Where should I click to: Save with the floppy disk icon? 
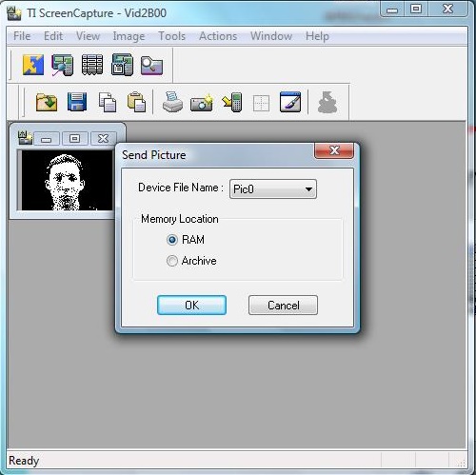(x=77, y=102)
